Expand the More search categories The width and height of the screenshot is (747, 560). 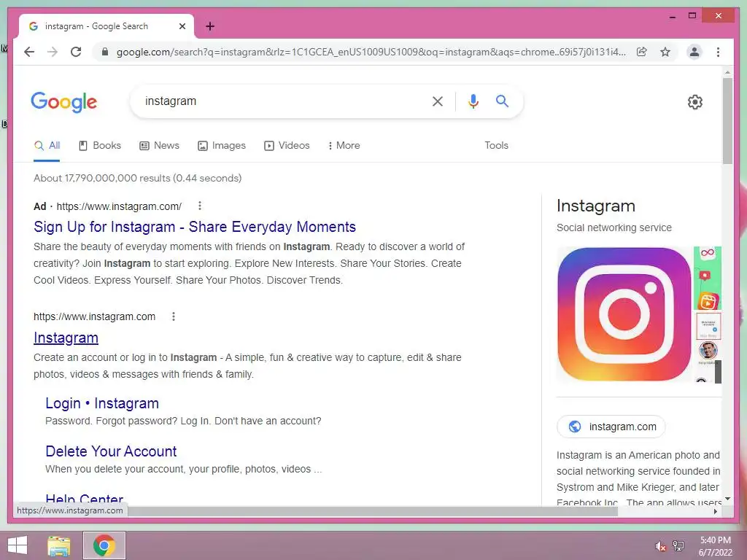pyautogui.click(x=344, y=145)
